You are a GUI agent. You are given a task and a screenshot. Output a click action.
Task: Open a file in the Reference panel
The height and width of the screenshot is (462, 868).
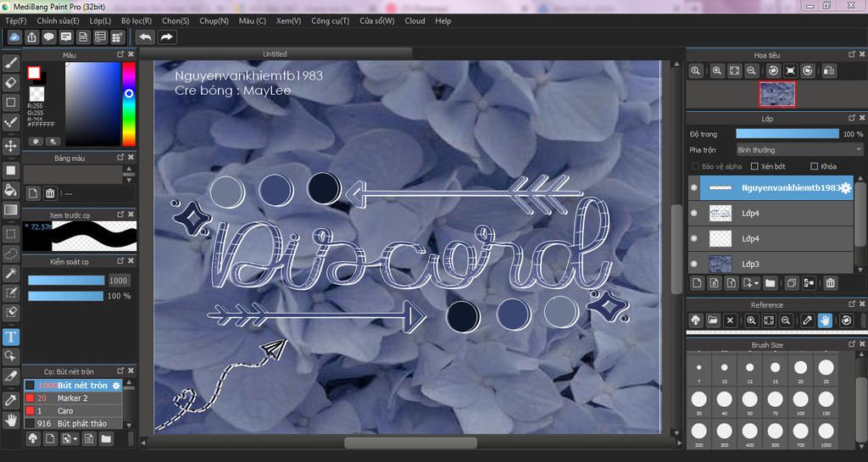point(712,320)
